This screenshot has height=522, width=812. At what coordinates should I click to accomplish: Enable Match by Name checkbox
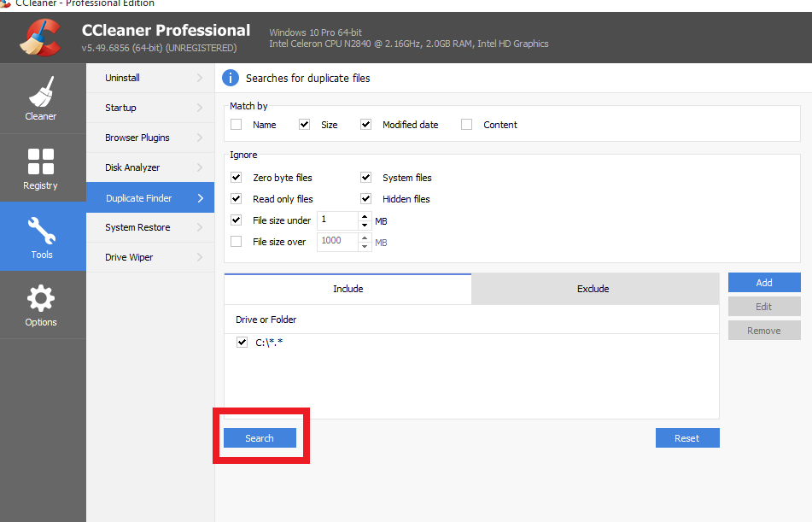pos(237,125)
